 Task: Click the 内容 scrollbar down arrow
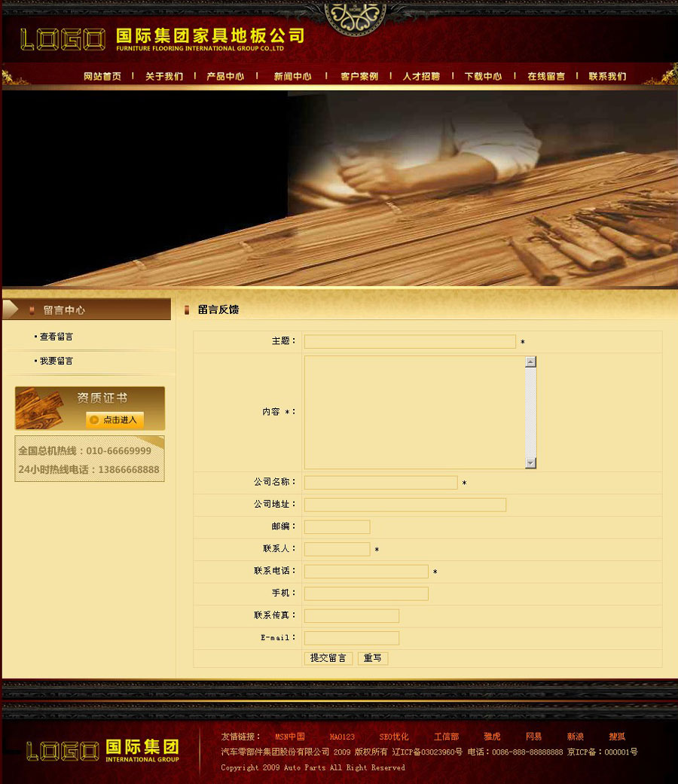tap(531, 463)
